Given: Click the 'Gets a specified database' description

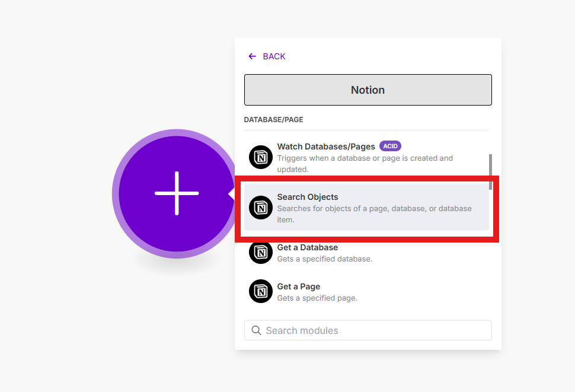Looking at the screenshot, I should 324,259.
